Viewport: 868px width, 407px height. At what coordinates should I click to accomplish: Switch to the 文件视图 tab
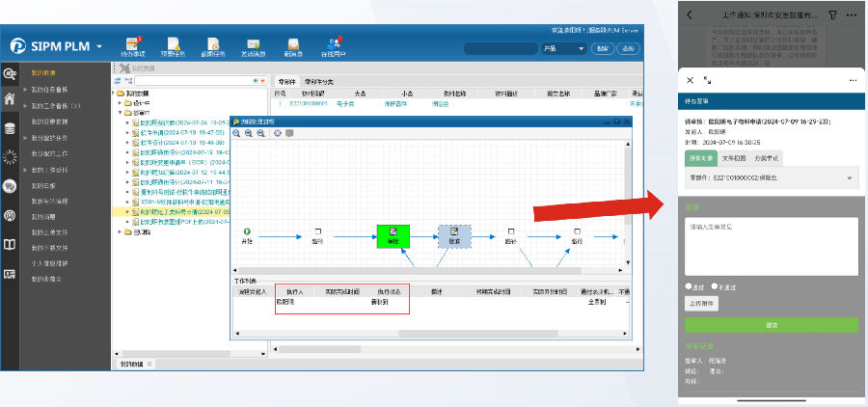735,157
